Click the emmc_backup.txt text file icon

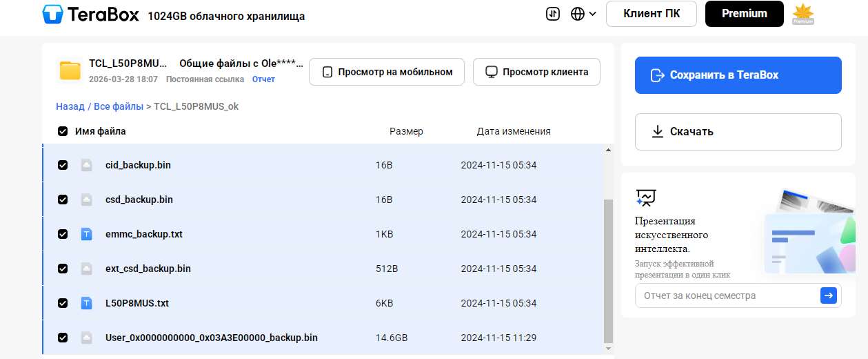(x=86, y=234)
